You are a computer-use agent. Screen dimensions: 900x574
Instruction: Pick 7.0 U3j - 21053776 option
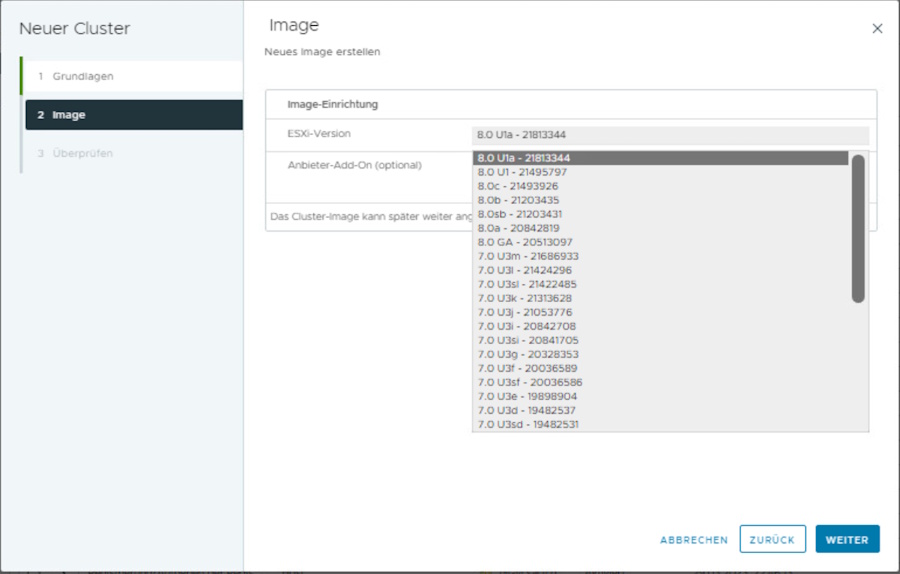click(x=660, y=312)
